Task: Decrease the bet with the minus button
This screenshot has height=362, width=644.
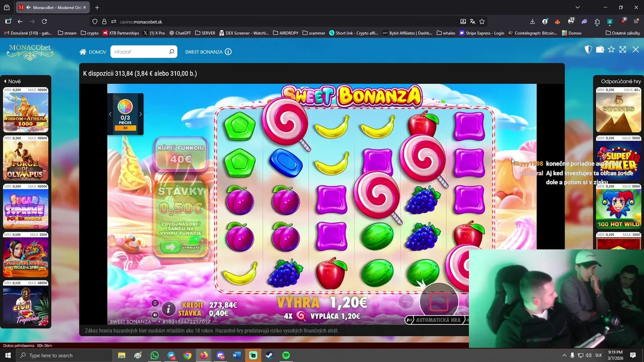Action: 406,302
